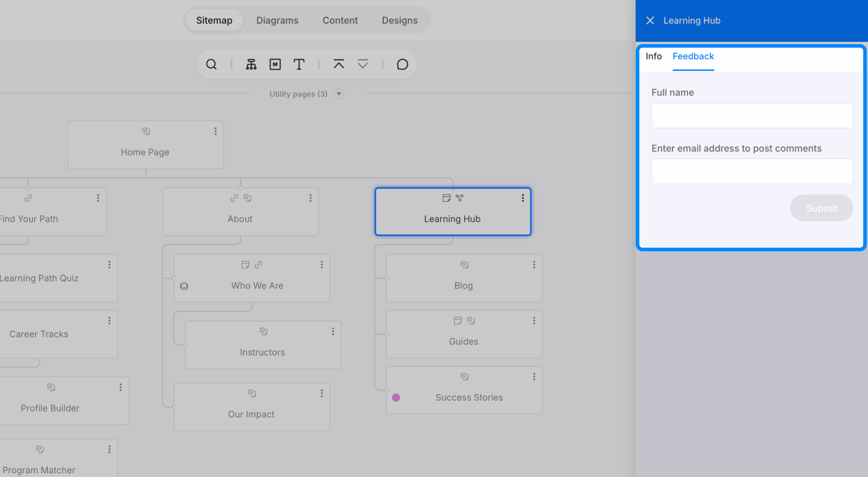Click the comments icon on Home Page card
Image resolution: width=868 pixels, height=477 pixels.
(x=146, y=131)
